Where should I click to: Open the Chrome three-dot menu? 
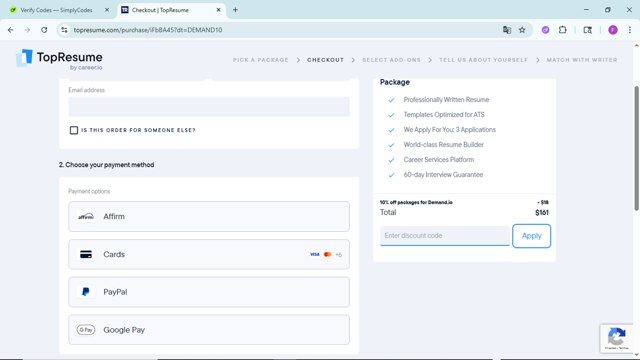(630, 30)
